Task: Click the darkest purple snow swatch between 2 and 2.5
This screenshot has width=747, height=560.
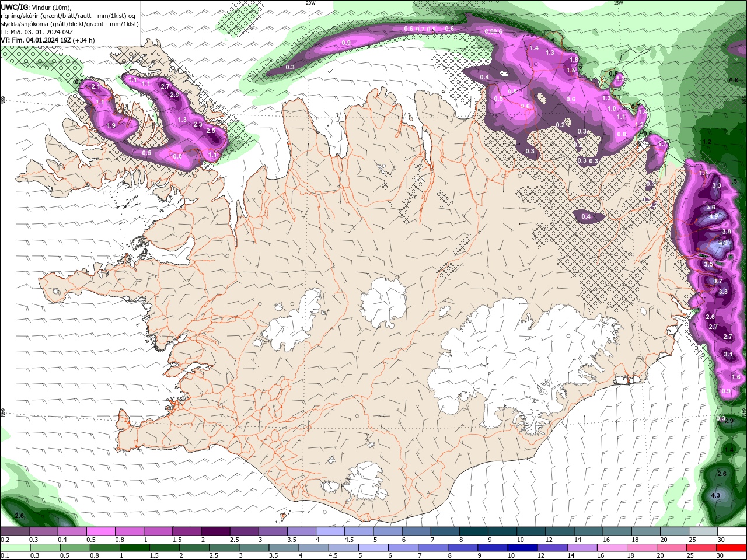Action: coord(215,531)
